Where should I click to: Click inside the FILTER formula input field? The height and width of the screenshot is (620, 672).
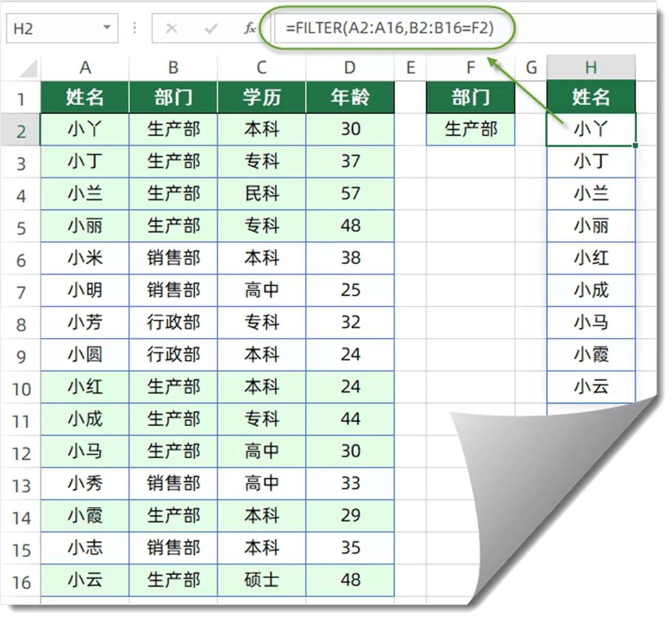tap(465, 28)
